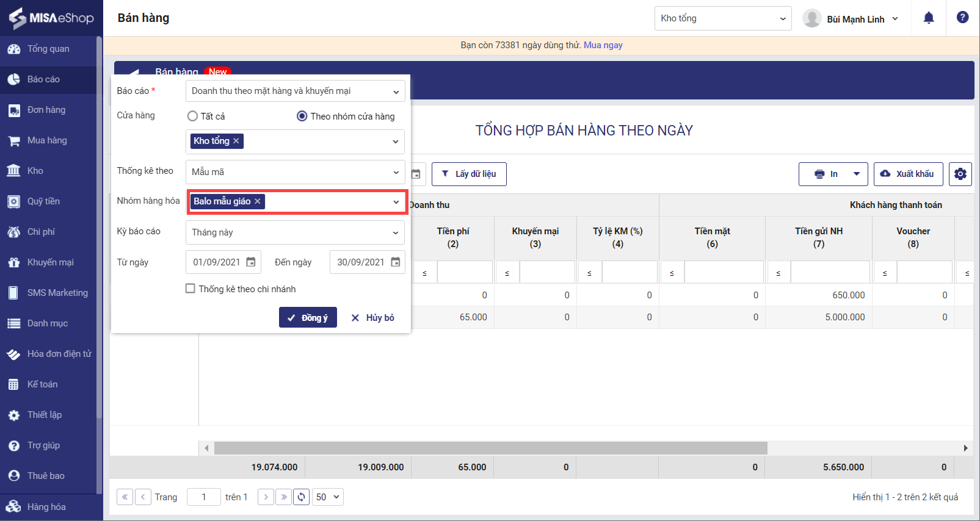Confirm with the Đồng ý button
The width and height of the screenshot is (980, 521).
point(308,317)
